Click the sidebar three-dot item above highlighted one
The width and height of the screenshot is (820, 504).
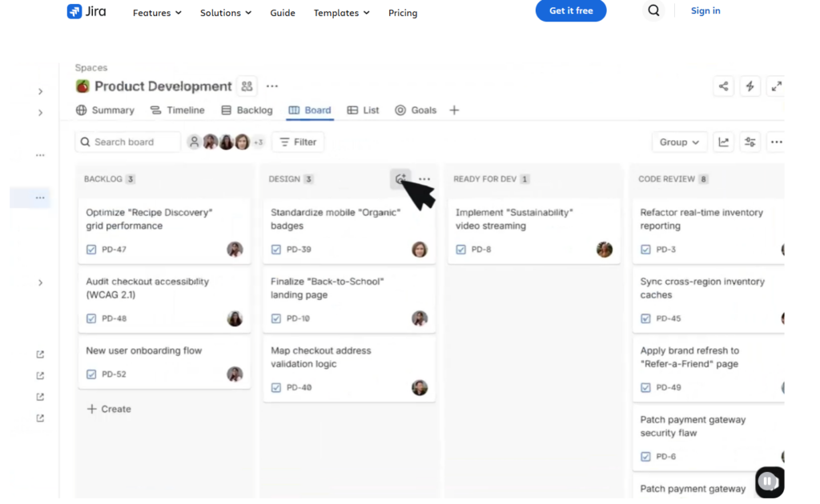(40, 155)
